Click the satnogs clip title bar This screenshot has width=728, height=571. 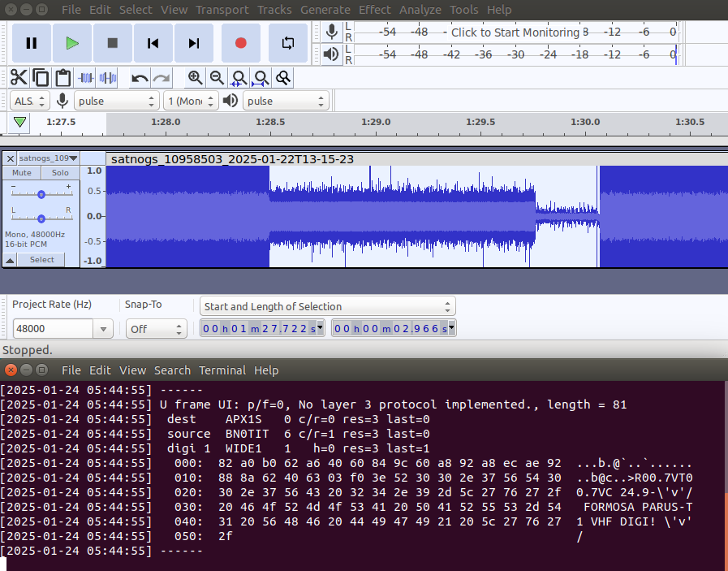417,159
